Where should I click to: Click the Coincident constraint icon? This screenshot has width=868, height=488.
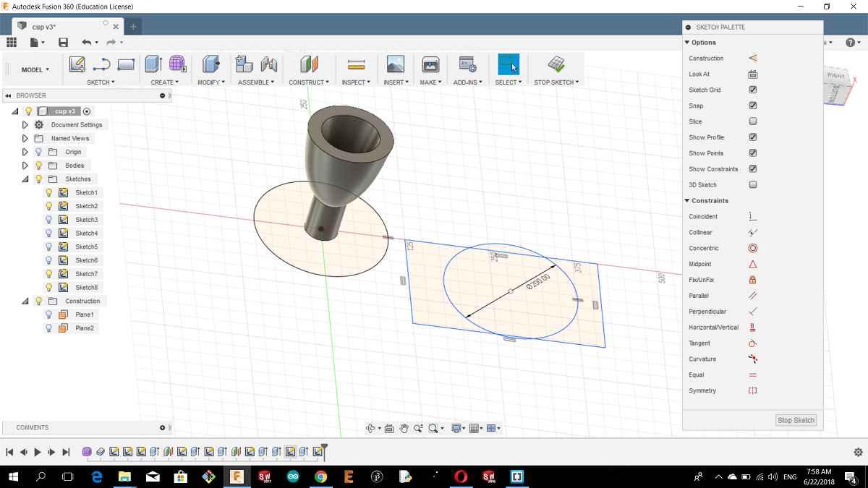752,216
